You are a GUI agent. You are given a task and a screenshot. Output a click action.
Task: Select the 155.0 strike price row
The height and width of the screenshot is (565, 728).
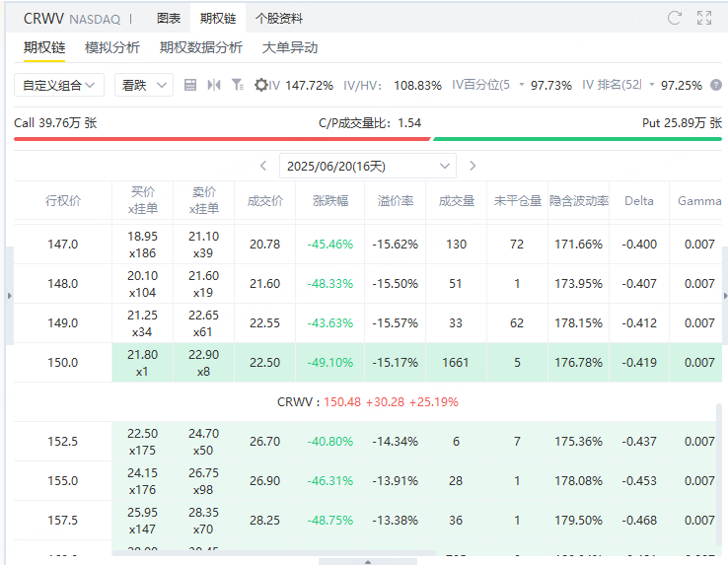pyautogui.click(x=368, y=481)
